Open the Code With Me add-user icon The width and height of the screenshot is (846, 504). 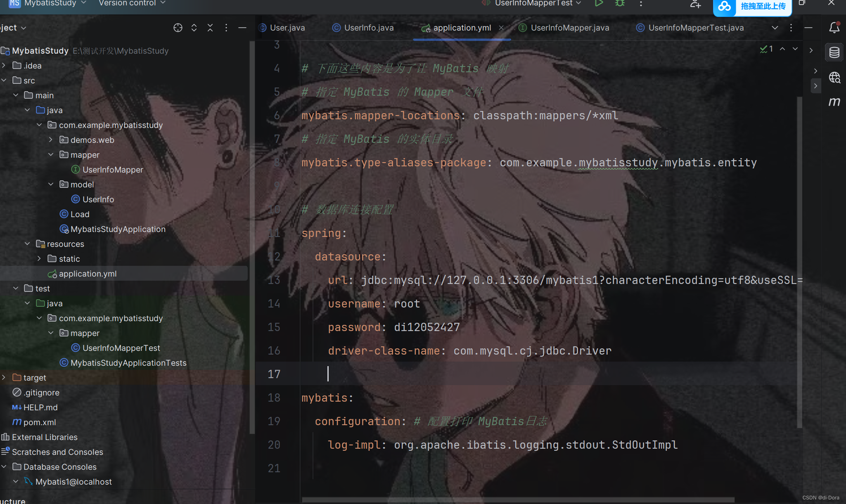tap(695, 4)
